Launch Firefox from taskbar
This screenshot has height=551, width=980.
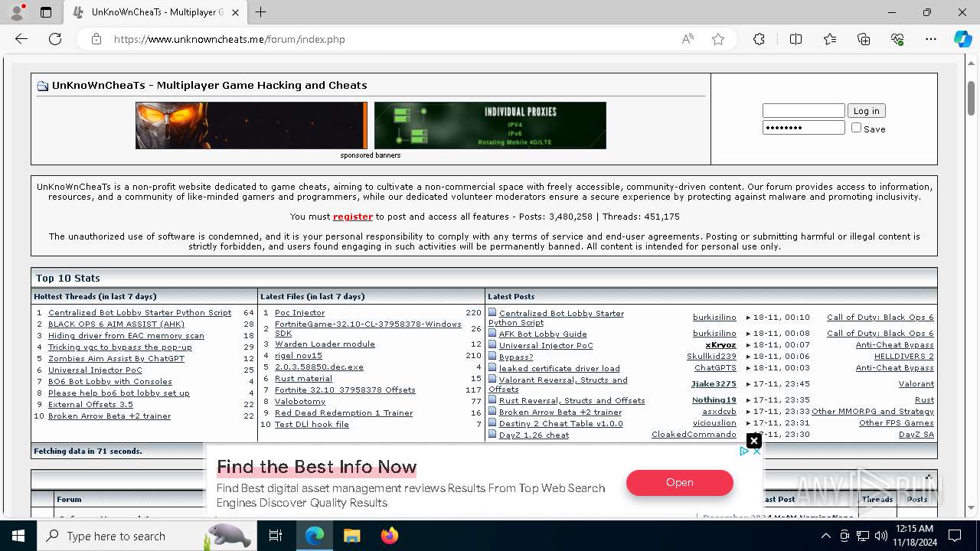coord(389,536)
